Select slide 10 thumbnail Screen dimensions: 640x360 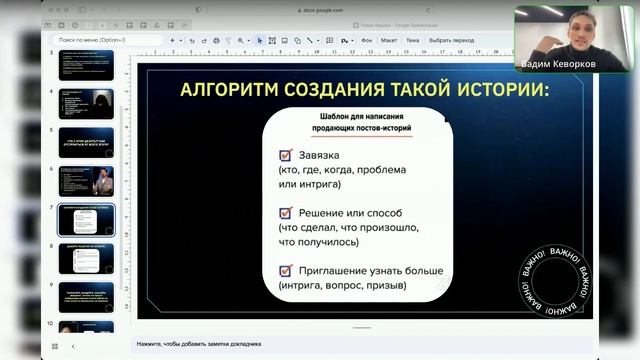(86, 327)
